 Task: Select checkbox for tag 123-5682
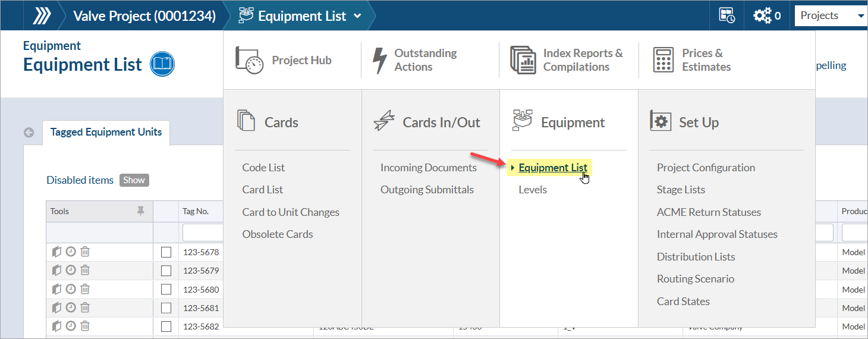coord(166,327)
